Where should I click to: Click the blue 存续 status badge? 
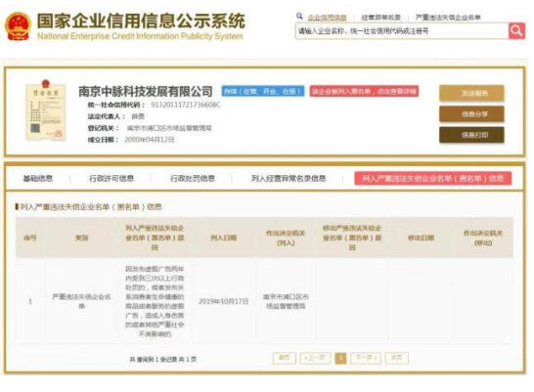click(x=263, y=91)
